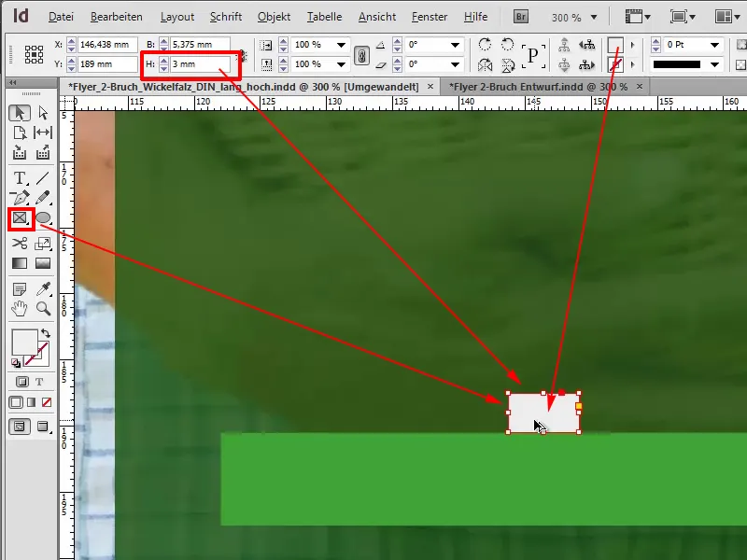Screen dimensions: 747x560
Task: Toggle constrain proportions for scaling chain
Action: [361, 55]
